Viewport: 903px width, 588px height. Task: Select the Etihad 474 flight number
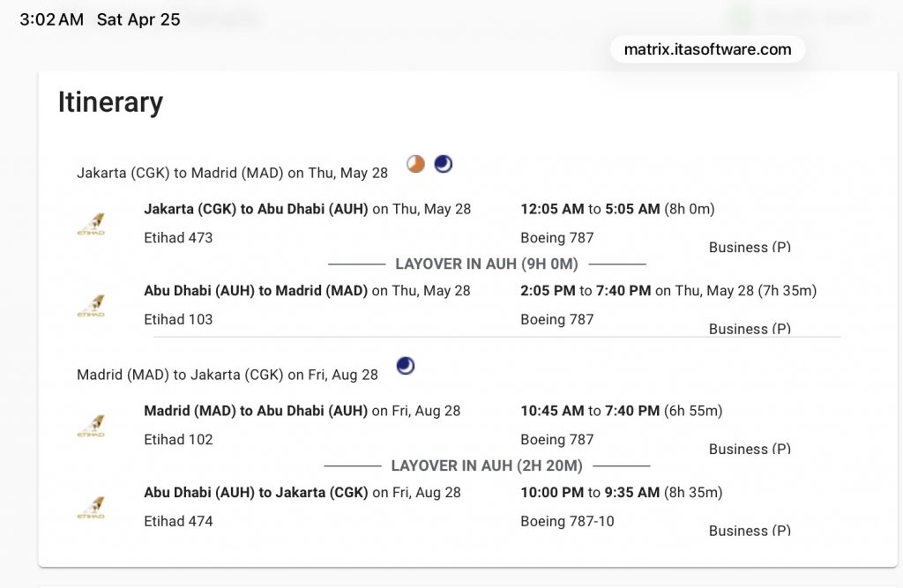tap(178, 521)
